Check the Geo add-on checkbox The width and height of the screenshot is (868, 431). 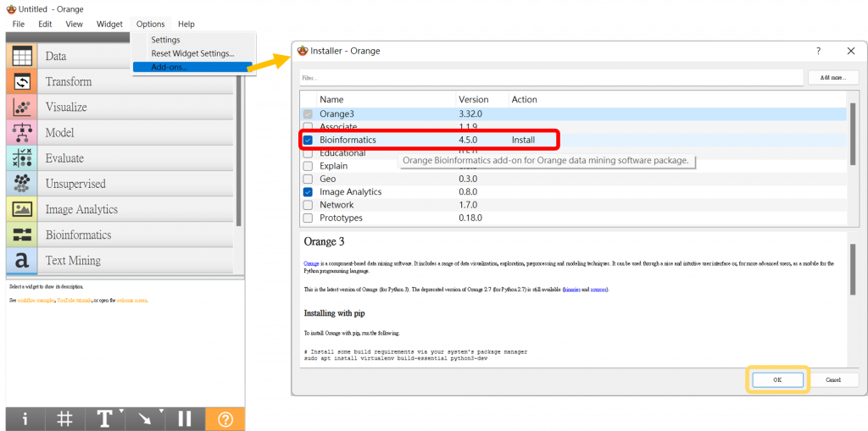point(308,179)
